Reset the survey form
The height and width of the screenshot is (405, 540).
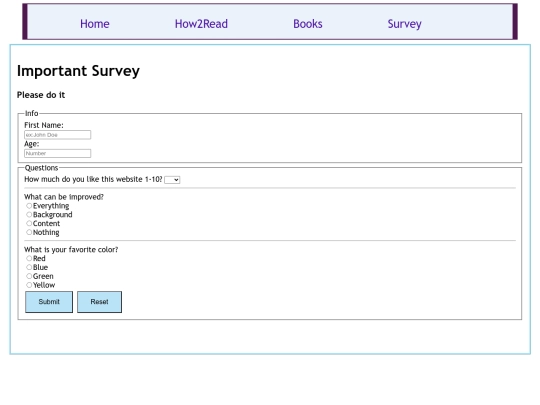[x=100, y=302]
